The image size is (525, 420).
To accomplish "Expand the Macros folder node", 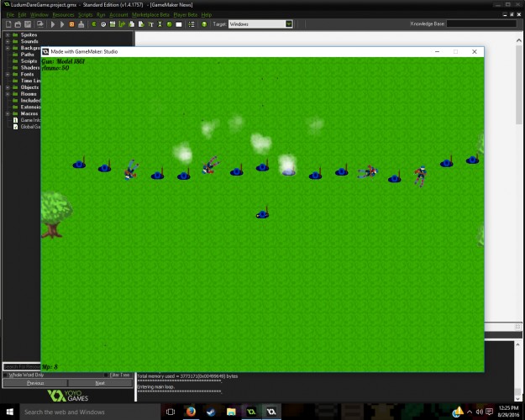I will coord(8,114).
